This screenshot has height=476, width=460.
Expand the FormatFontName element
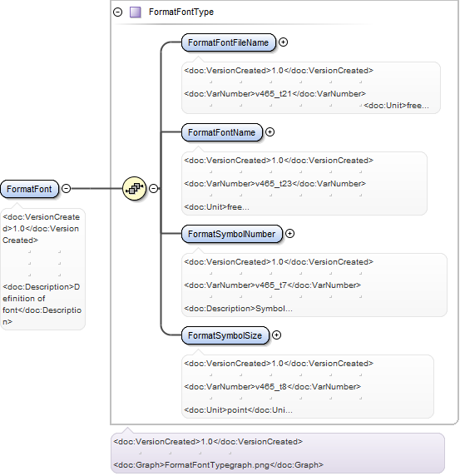(x=270, y=132)
